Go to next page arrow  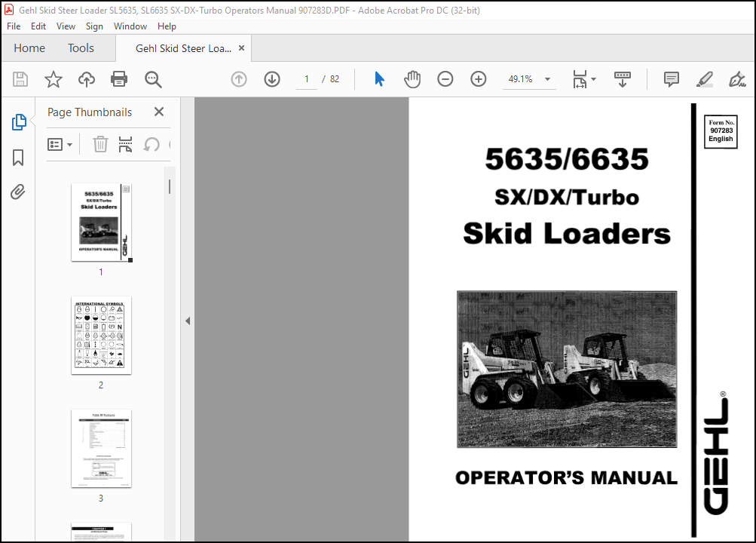(x=272, y=79)
